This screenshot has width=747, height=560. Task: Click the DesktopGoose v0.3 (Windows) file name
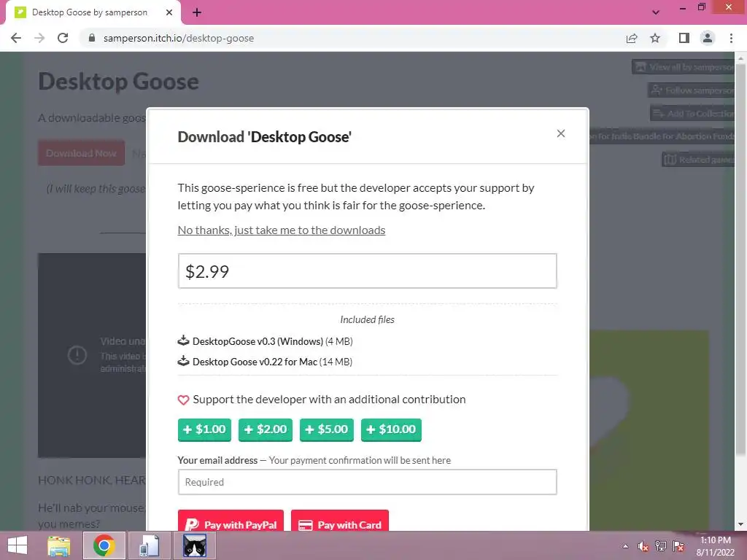[x=258, y=341]
